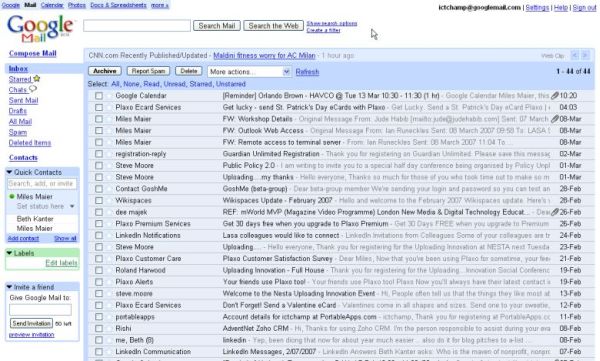Viewport: 600px width, 361px height.
Task: Open the Spam folder
Action: pyautogui.click(x=18, y=132)
